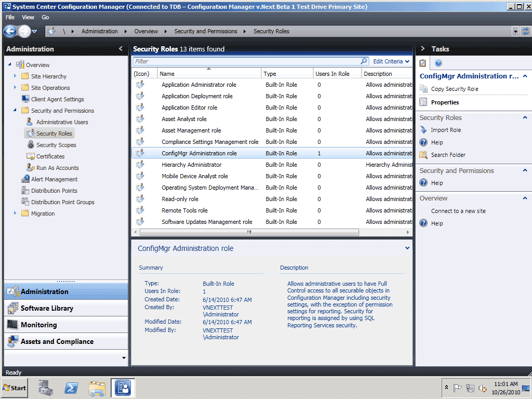Click the Import Role icon
The width and height of the screenshot is (532, 399).
point(423,130)
